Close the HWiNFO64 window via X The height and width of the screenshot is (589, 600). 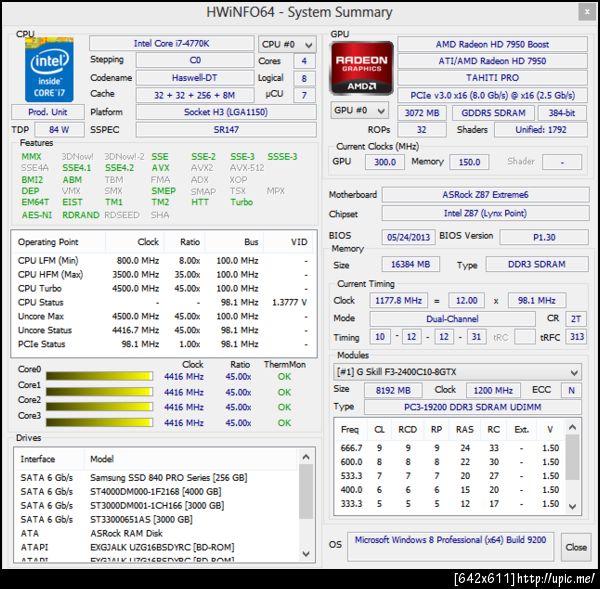(587, 12)
